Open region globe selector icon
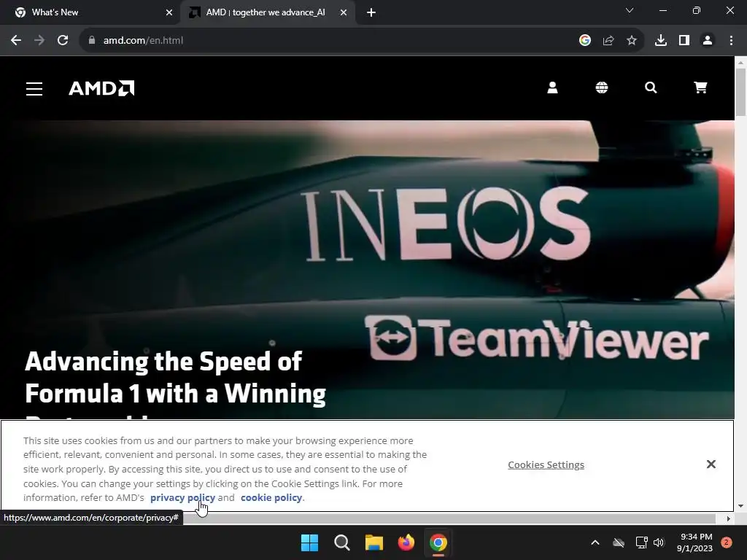 602,87
